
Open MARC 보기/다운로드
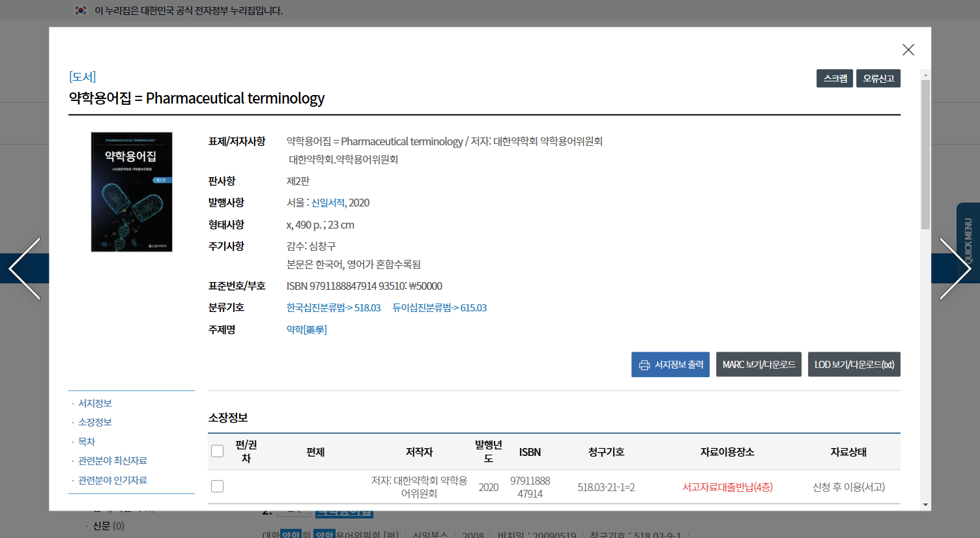pyautogui.click(x=758, y=365)
